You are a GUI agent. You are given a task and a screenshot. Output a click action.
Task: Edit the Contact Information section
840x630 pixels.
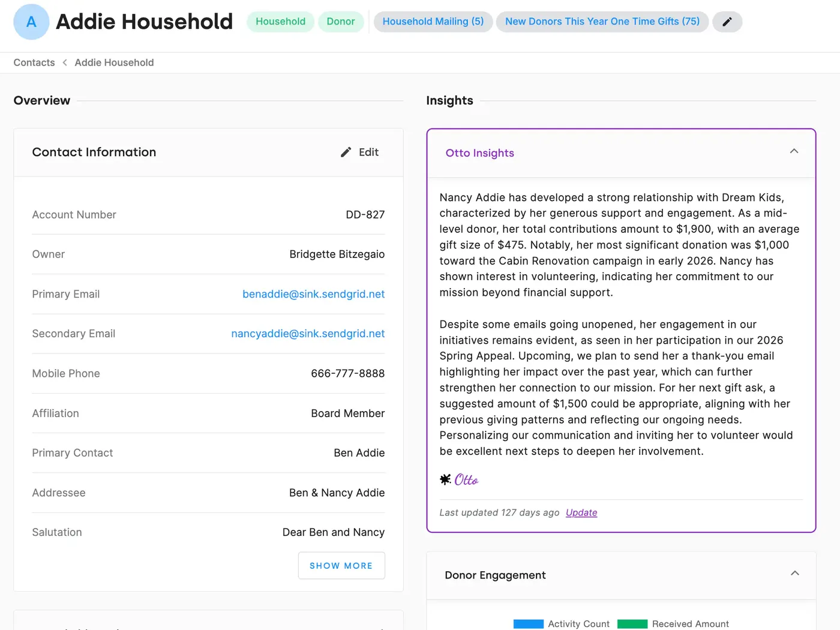pyautogui.click(x=360, y=152)
